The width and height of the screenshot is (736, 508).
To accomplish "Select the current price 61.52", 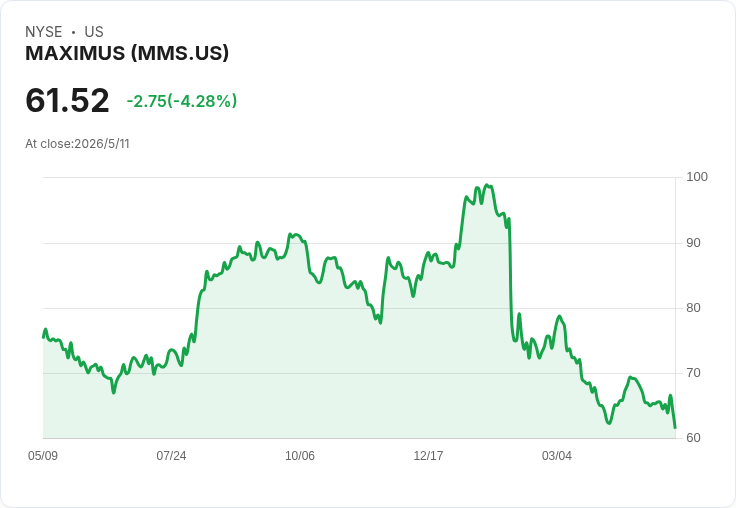I will 67,100.
